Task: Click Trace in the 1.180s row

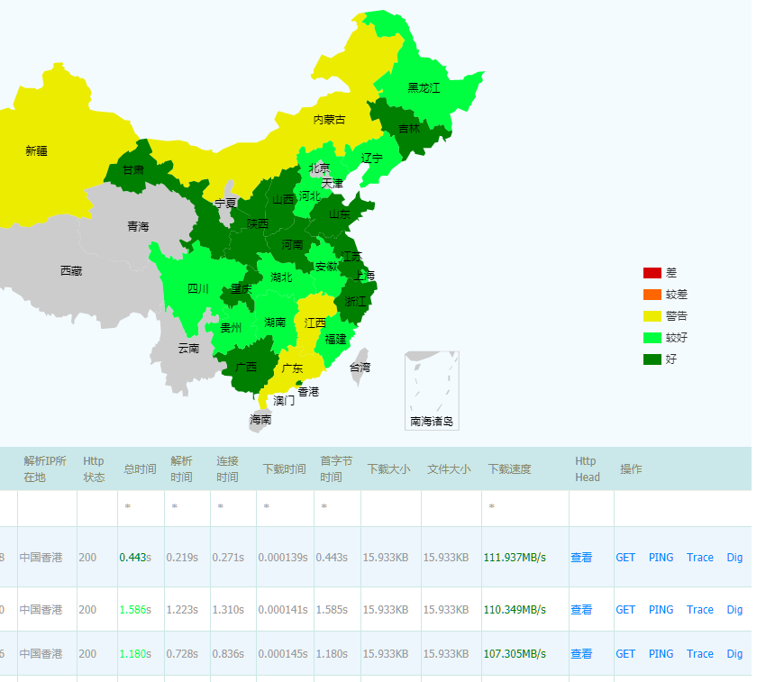Action: [699, 653]
